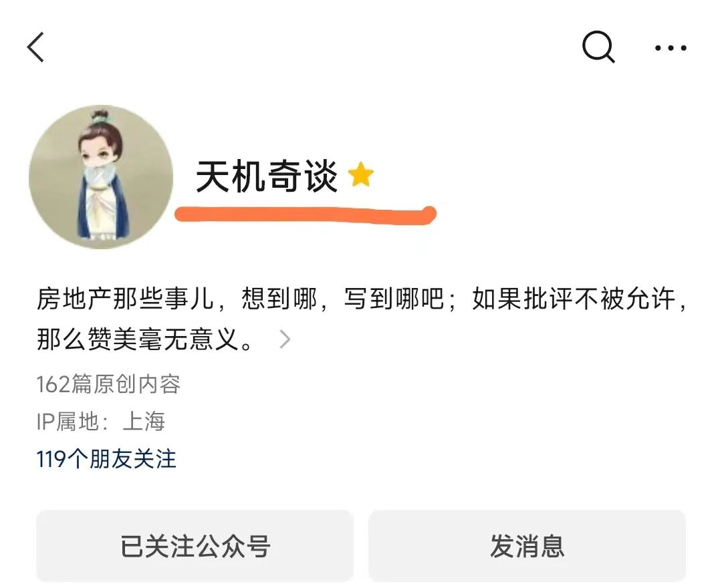Tap the account name 天机奇谈
The image size is (722, 588).
point(267,176)
